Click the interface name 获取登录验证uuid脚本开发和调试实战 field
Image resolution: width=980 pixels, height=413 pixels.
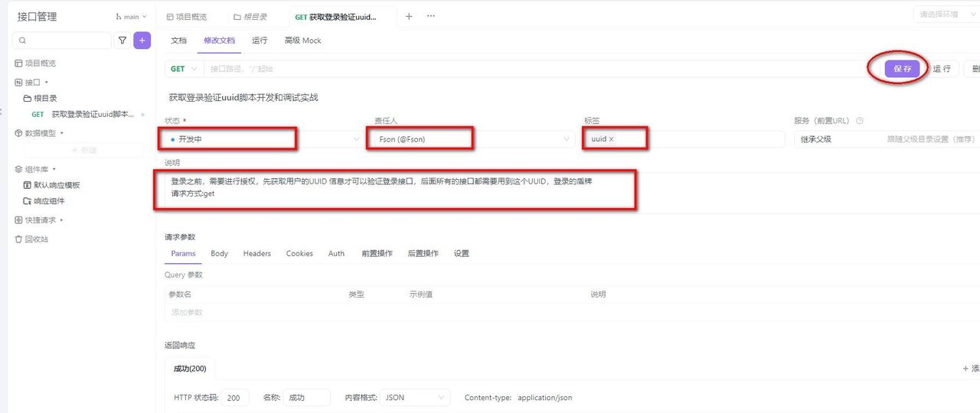point(243,98)
